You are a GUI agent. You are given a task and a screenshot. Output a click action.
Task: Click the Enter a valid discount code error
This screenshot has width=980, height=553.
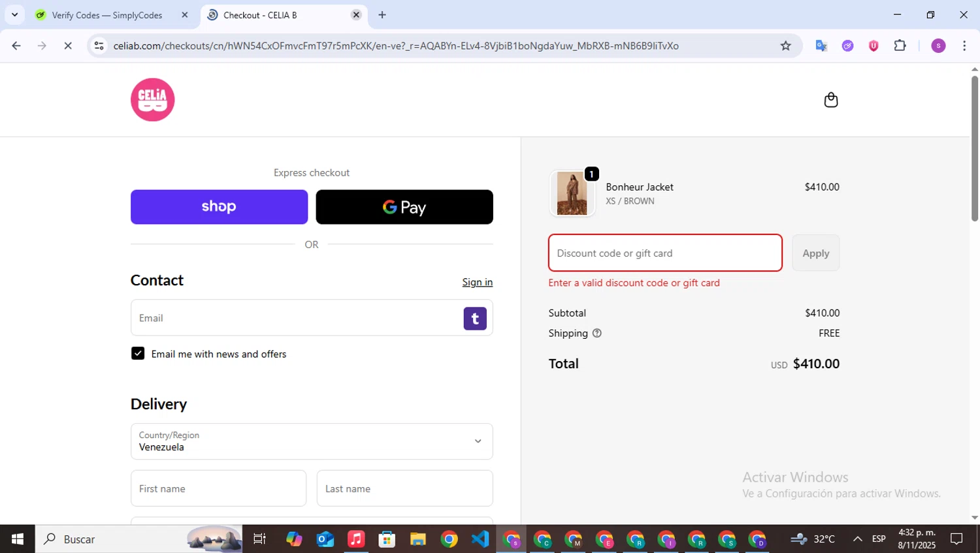point(634,283)
